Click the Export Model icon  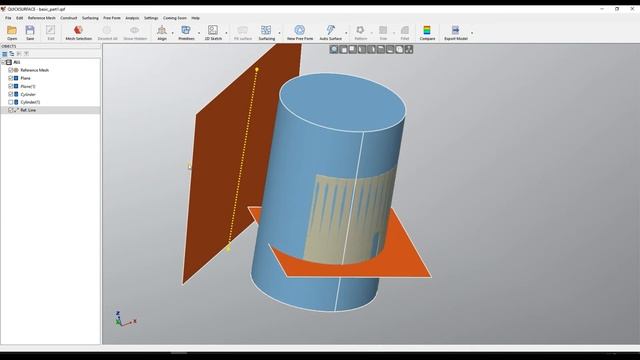tap(456, 30)
